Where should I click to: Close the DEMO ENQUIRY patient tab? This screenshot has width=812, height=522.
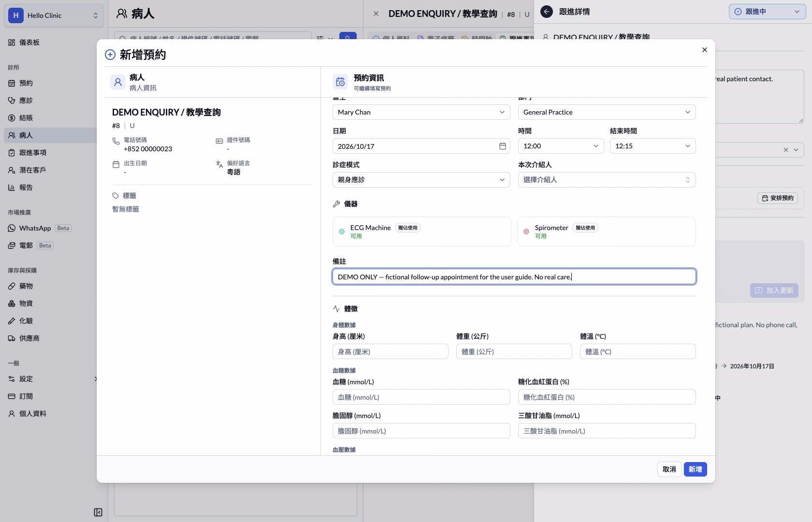pyautogui.click(x=376, y=14)
